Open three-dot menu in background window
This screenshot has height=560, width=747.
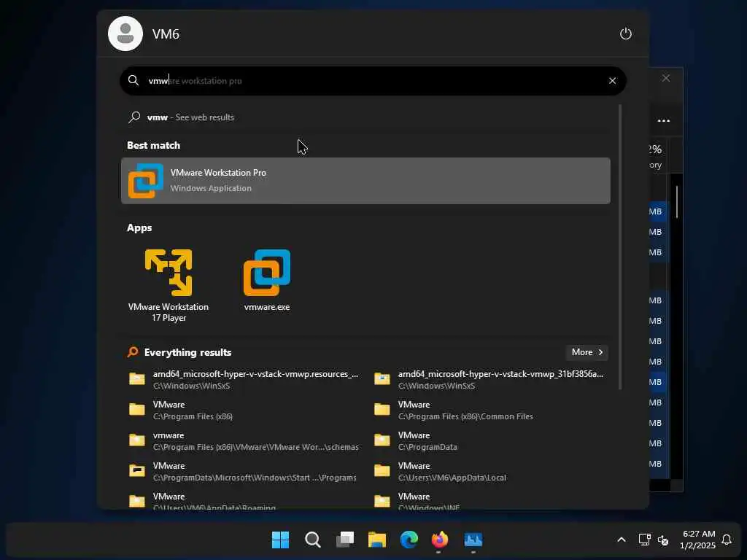pyautogui.click(x=664, y=120)
